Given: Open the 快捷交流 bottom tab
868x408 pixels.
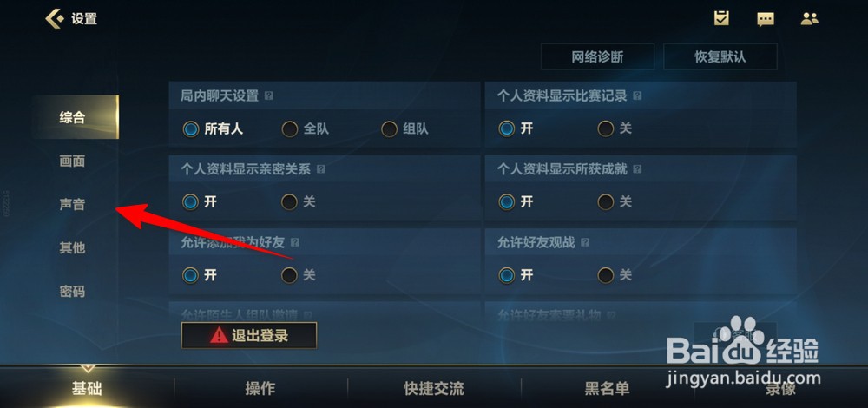Looking at the screenshot, I should pos(434,389).
